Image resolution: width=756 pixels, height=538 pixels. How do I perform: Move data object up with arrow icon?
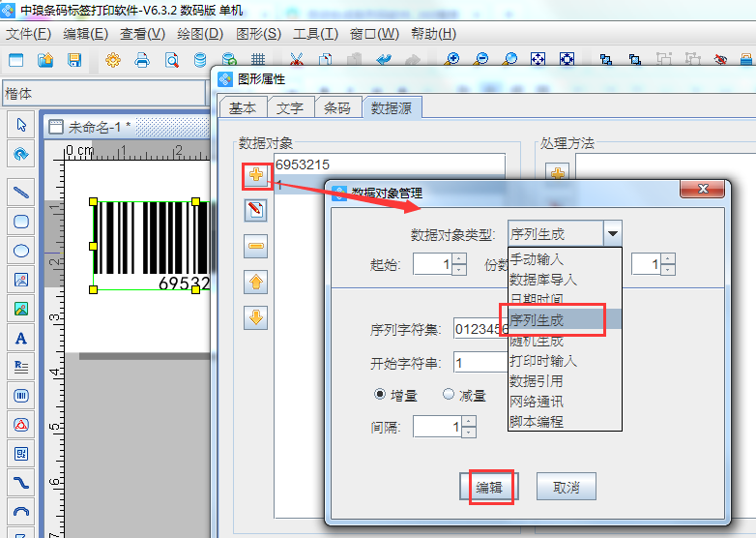(256, 282)
